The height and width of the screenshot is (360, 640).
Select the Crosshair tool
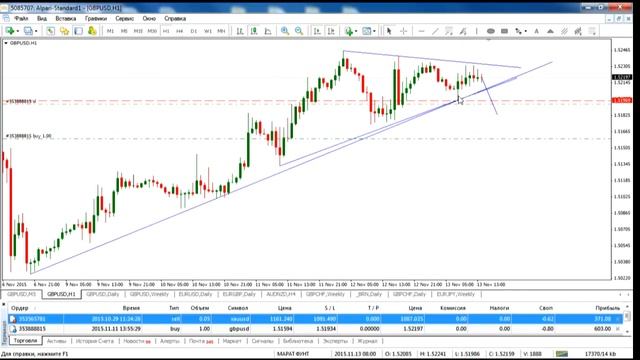point(403,31)
